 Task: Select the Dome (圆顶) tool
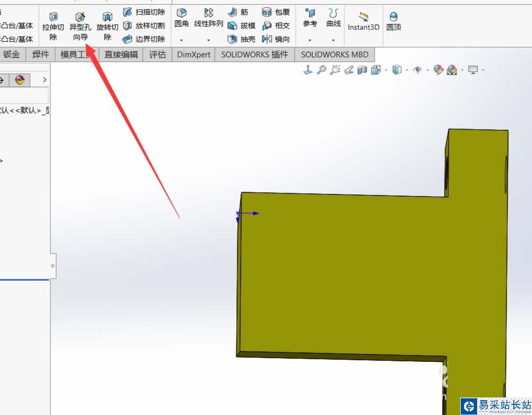pos(394,21)
